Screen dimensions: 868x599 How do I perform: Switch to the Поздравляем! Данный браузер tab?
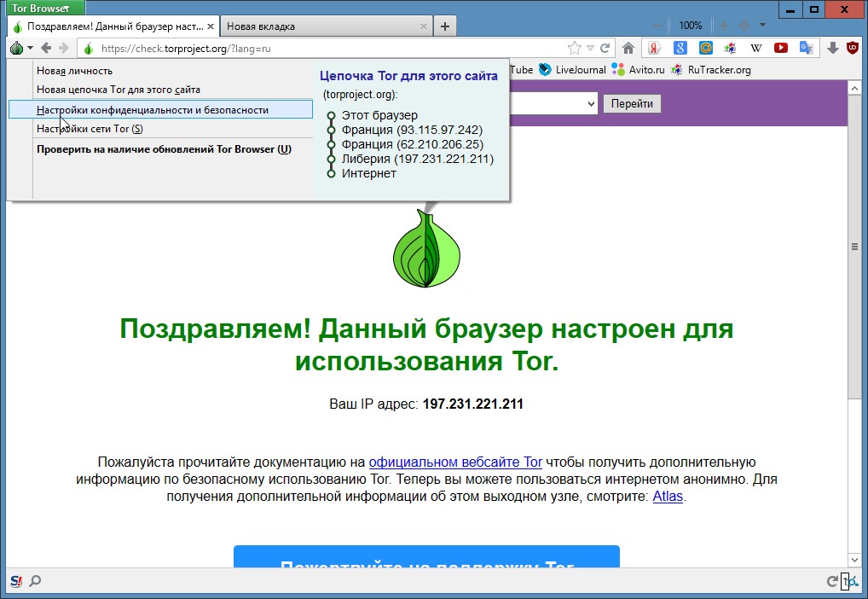click(x=113, y=26)
